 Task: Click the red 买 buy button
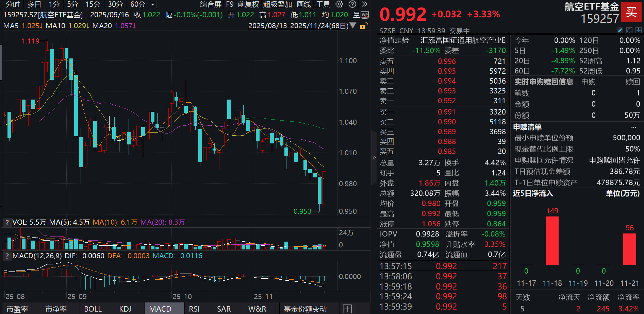pos(631,11)
